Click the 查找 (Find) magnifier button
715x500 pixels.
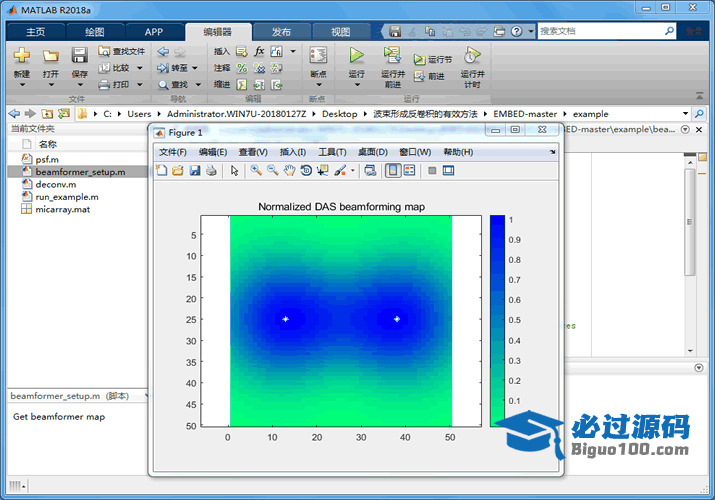pos(173,84)
